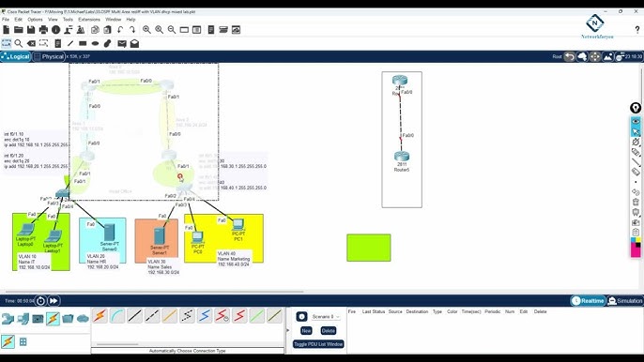Screen dimensions: 644x362
Task: Pick the orange fiber cable
Action: (x=170, y=316)
